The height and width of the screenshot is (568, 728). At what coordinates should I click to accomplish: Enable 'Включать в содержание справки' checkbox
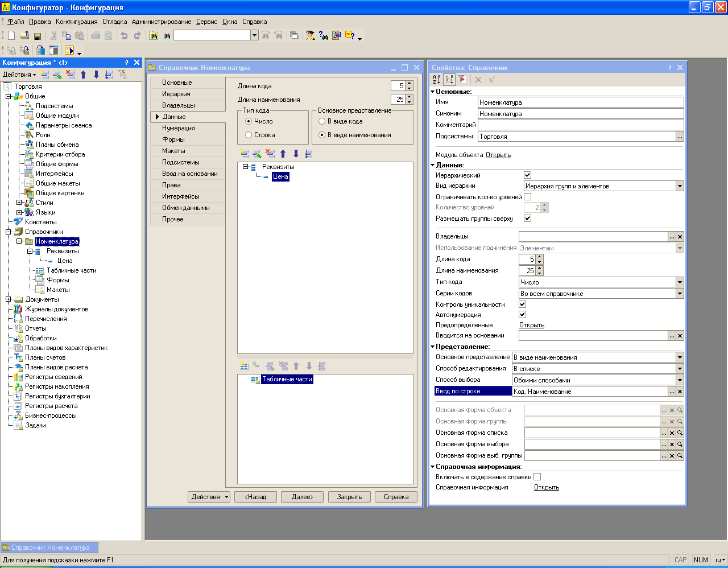point(537,477)
